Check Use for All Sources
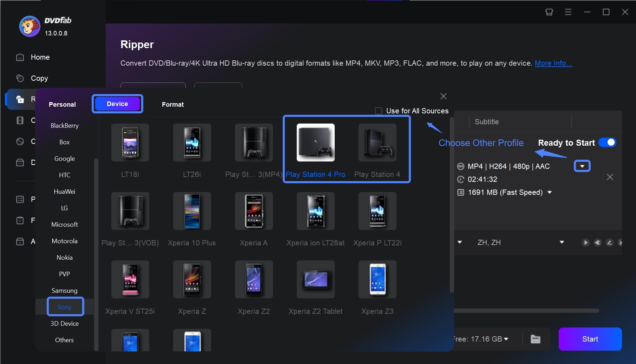This screenshot has height=364, width=636. pyautogui.click(x=379, y=111)
